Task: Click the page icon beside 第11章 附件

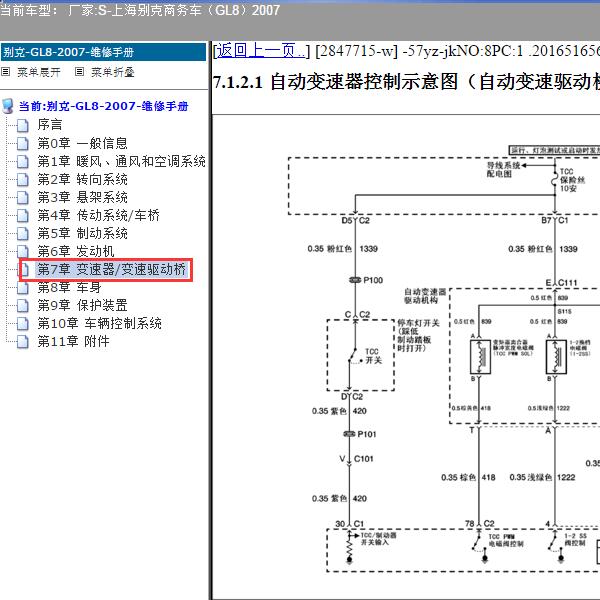Action: click(x=23, y=341)
